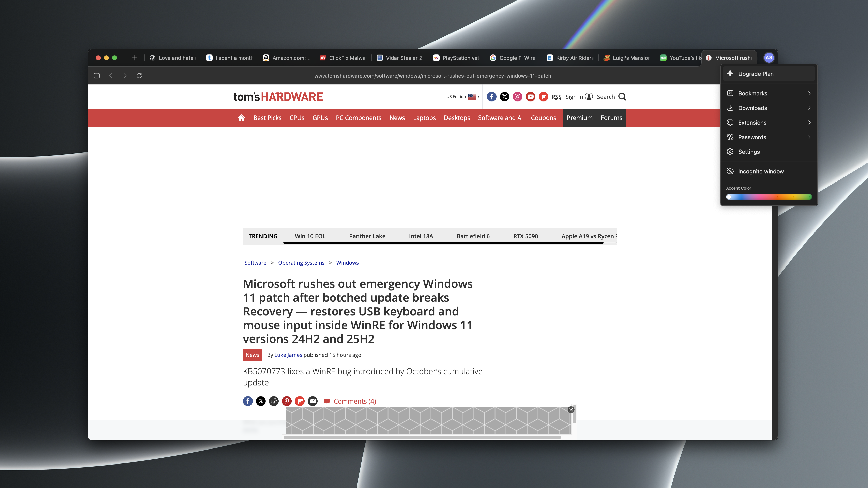Open an Incognito window from menu

761,171
